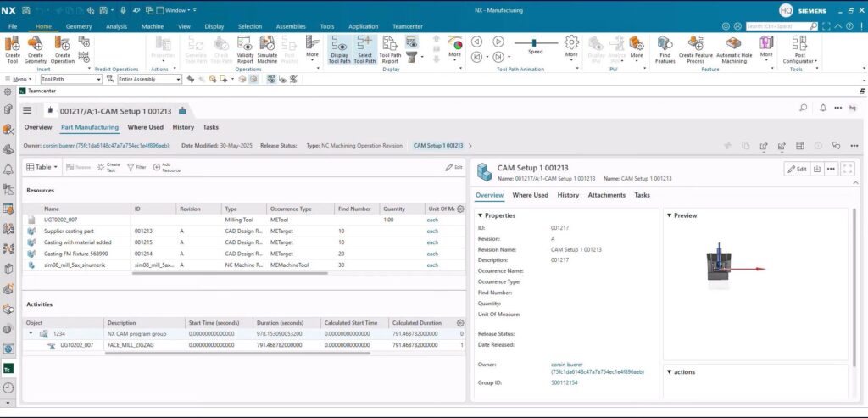This screenshot has height=418, width=868.
Task: Click the Edit button in CAM Setup panel
Action: click(x=796, y=169)
